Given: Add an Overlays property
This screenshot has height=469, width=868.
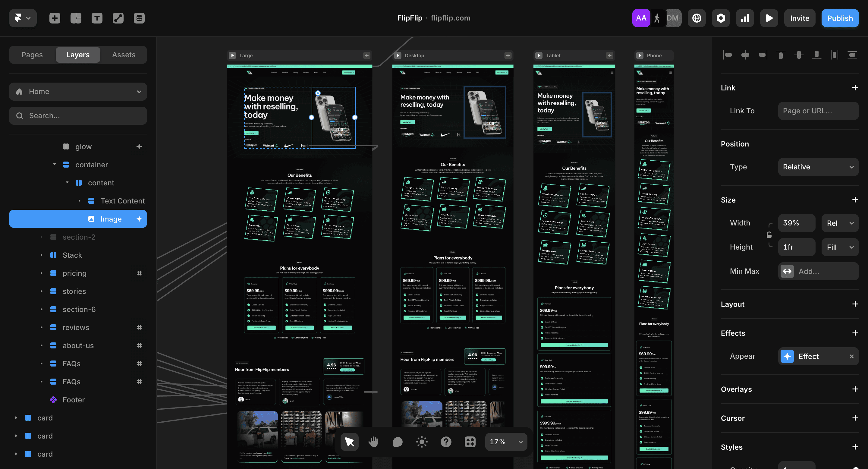Looking at the screenshot, I should pyautogui.click(x=855, y=389).
